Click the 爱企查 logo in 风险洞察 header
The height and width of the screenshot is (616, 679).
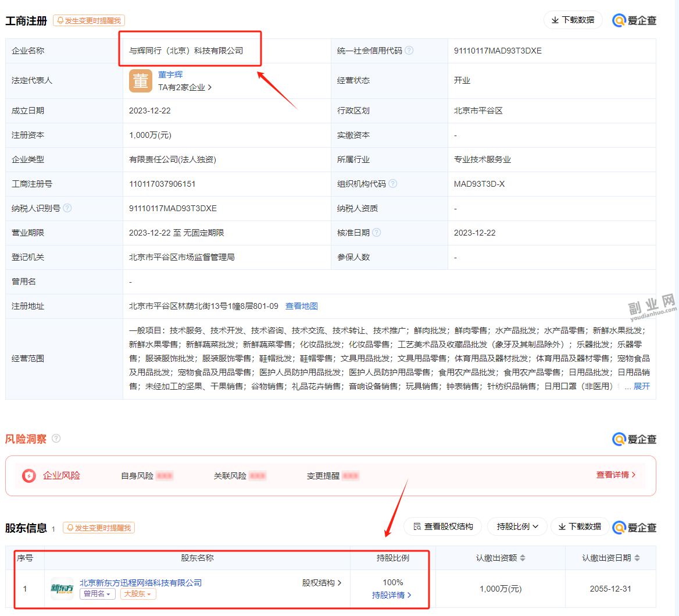pos(634,439)
